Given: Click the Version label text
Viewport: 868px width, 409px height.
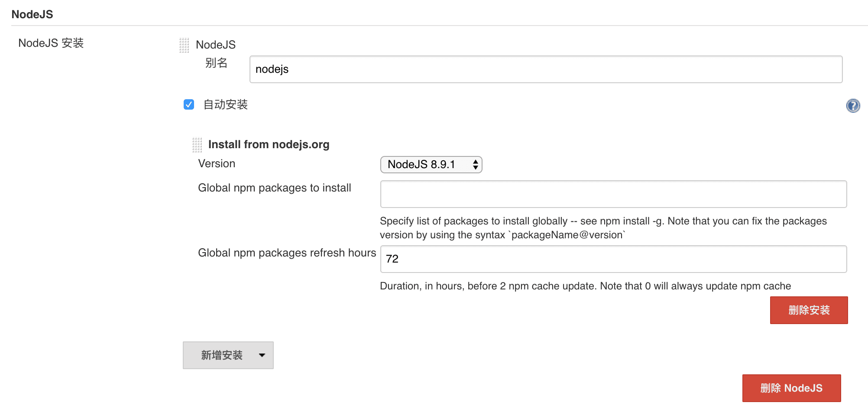Looking at the screenshot, I should pos(217,163).
